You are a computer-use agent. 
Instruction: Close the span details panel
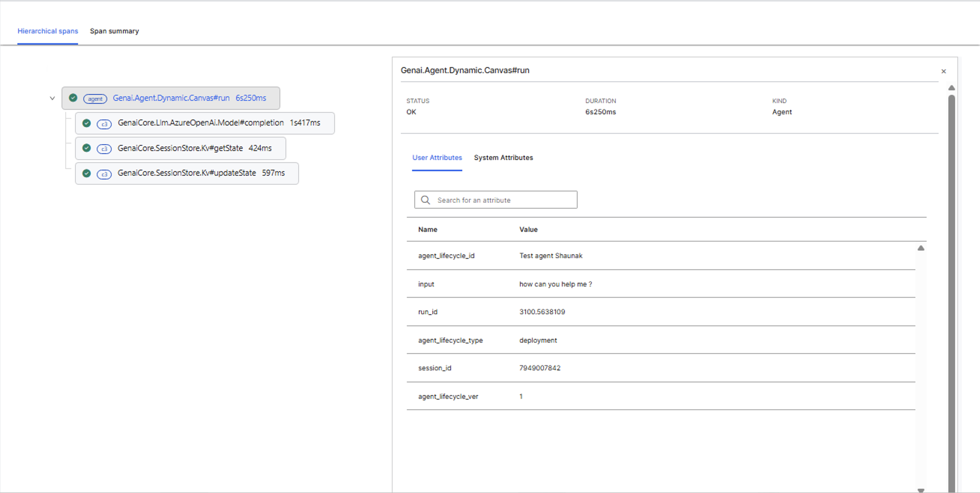click(x=943, y=71)
